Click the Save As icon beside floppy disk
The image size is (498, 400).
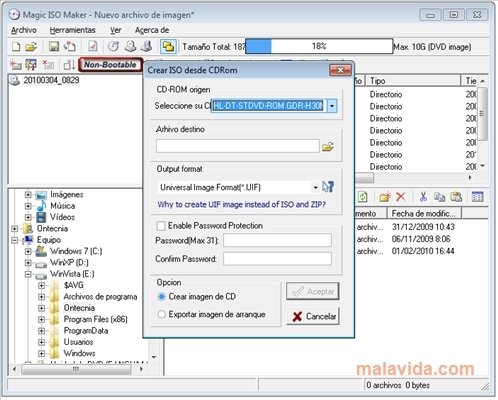pos(70,47)
